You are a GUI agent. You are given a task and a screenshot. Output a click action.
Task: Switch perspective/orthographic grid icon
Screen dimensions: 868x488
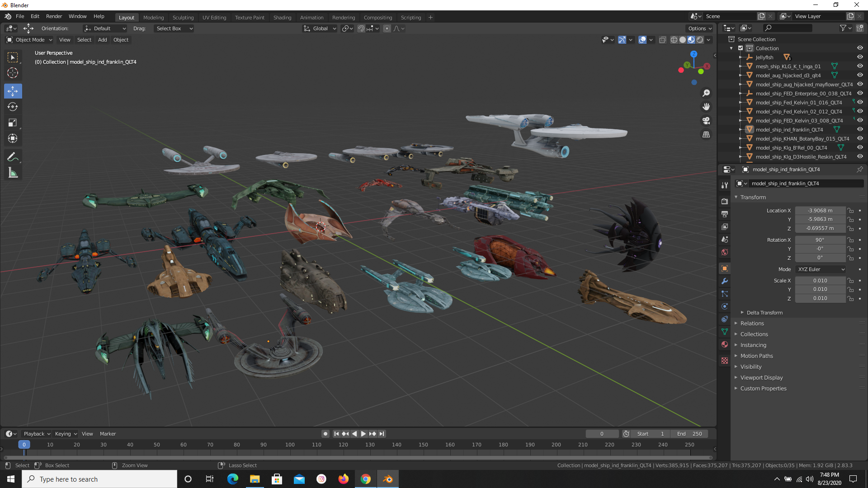pyautogui.click(x=706, y=135)
